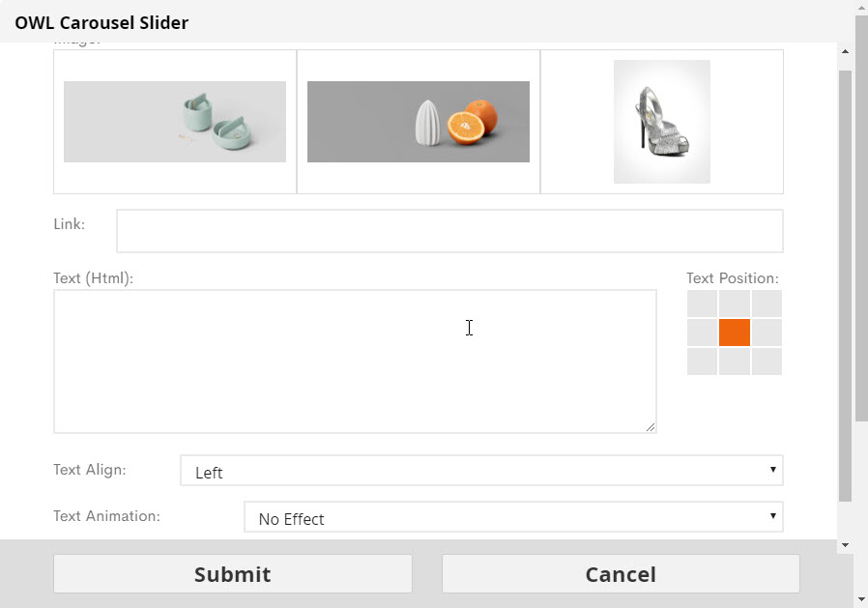
Task: Select the bottom-right text position cell
Action: pyautogui.click(x=767, y=362)
